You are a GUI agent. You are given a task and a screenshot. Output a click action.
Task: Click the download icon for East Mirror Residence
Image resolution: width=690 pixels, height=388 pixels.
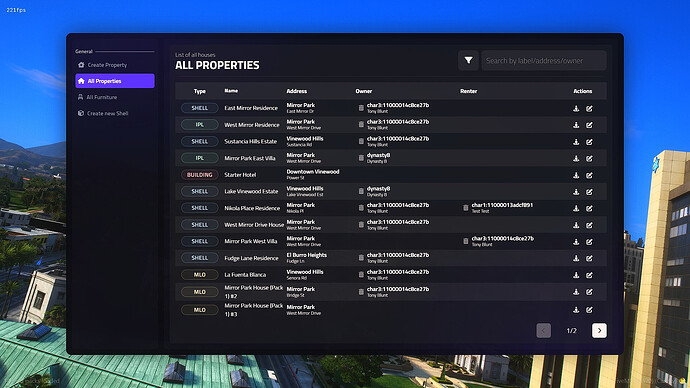click(576, 108)
